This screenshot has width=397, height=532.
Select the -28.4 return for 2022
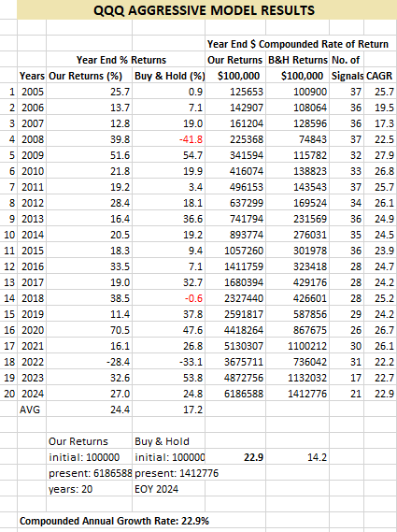tap(119, 362)
